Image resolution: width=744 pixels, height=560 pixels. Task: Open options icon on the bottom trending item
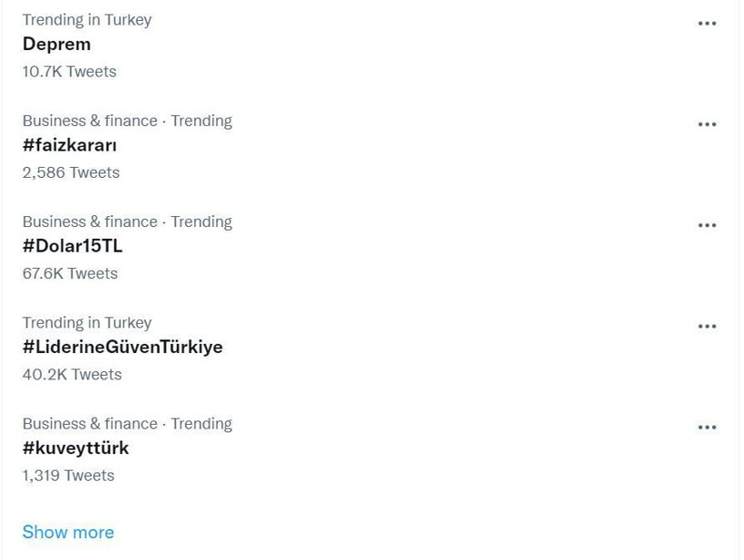[x=707, y=427]
